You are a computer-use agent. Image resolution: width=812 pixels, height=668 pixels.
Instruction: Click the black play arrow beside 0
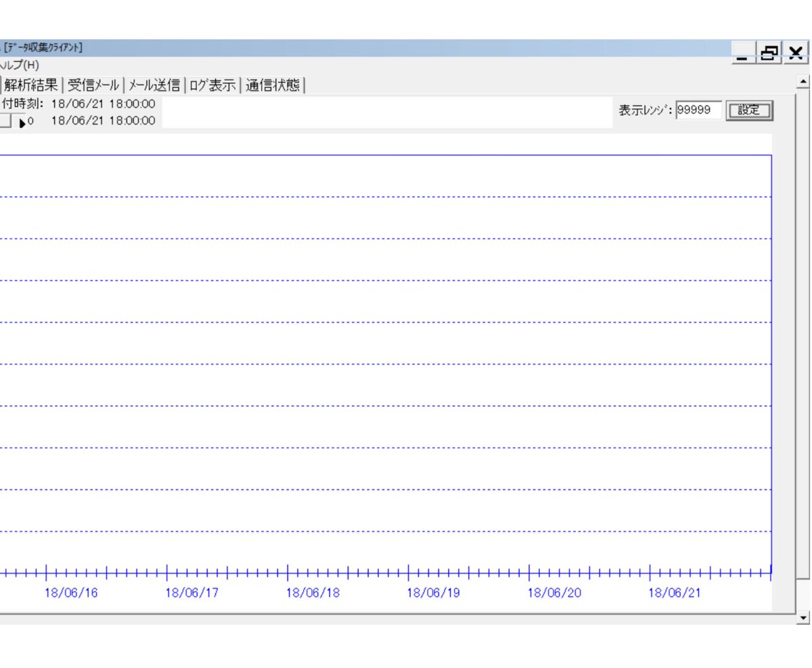(22, 123)
